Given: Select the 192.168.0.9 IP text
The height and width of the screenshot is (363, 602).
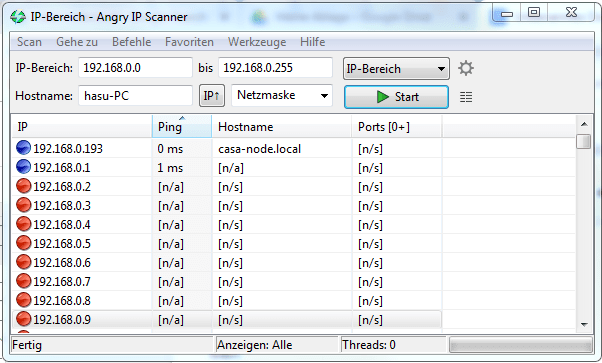Looking at the screenshot, I should 62,320.
